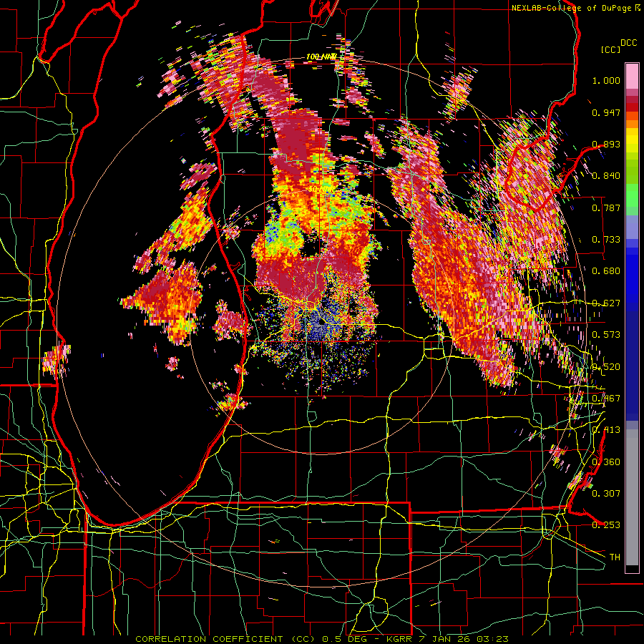Select the 0.733 scale value
The height and width of the screenshot is (644, 644).
606,240
